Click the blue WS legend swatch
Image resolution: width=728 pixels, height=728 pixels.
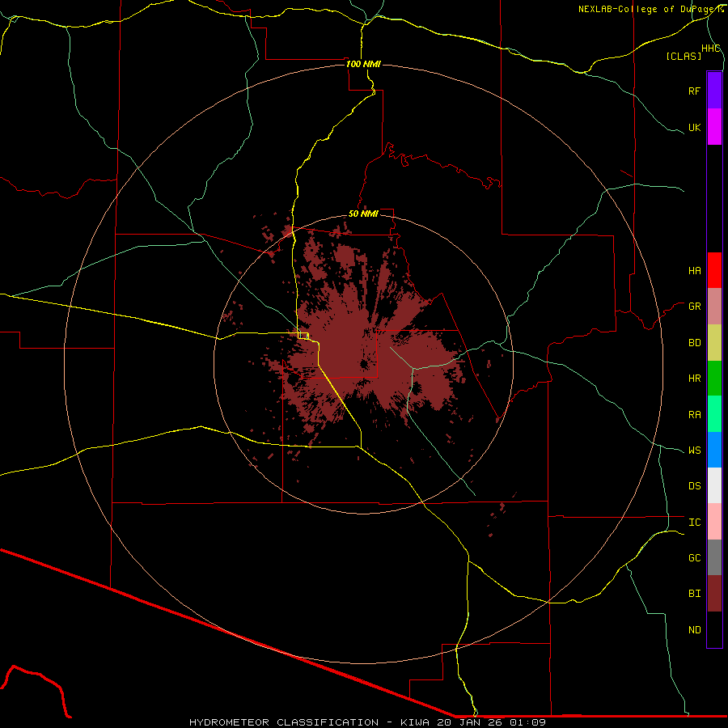[x=714, y=450]
